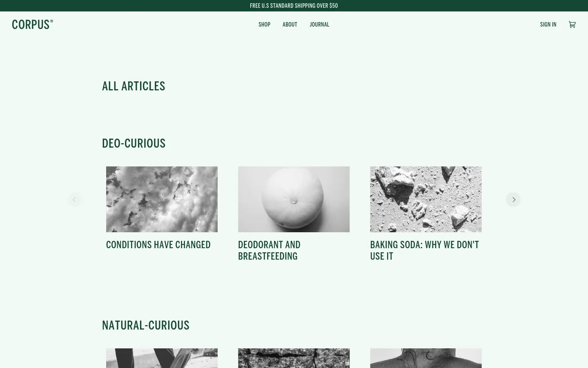This screenshot has width=588, height=368.
Task: Open the Shop menu
Action: (x=264, y=25)
